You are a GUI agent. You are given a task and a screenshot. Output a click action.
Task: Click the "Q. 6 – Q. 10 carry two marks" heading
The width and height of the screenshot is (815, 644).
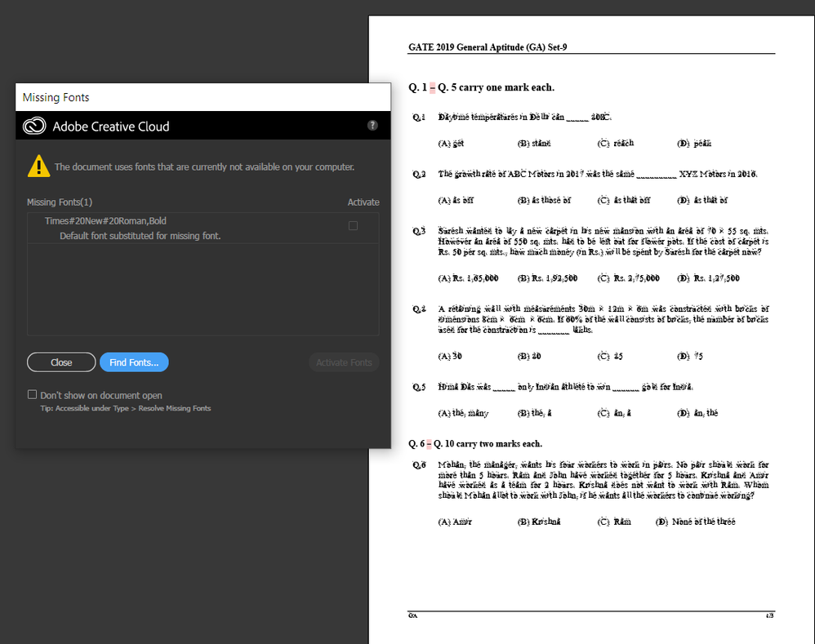(475, 443)
